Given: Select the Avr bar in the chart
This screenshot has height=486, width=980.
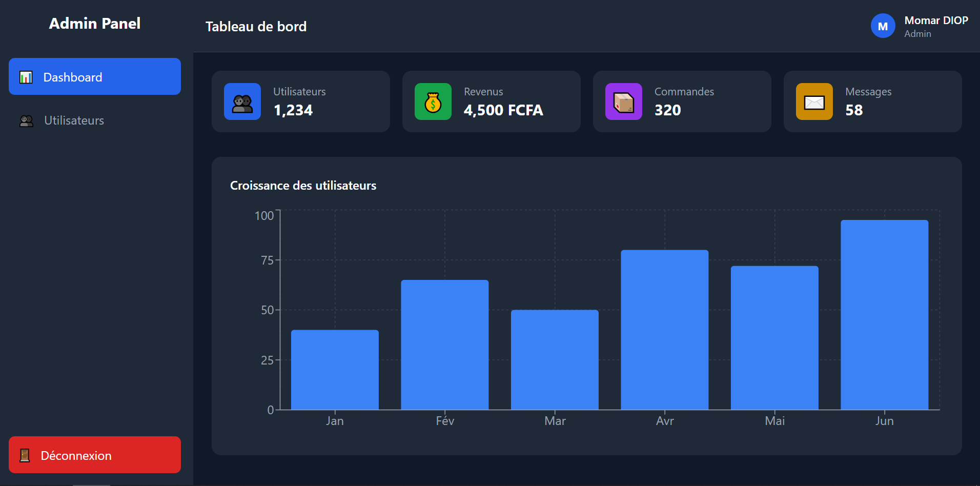Looking at the screenshot, I should [x=665, y=330].
